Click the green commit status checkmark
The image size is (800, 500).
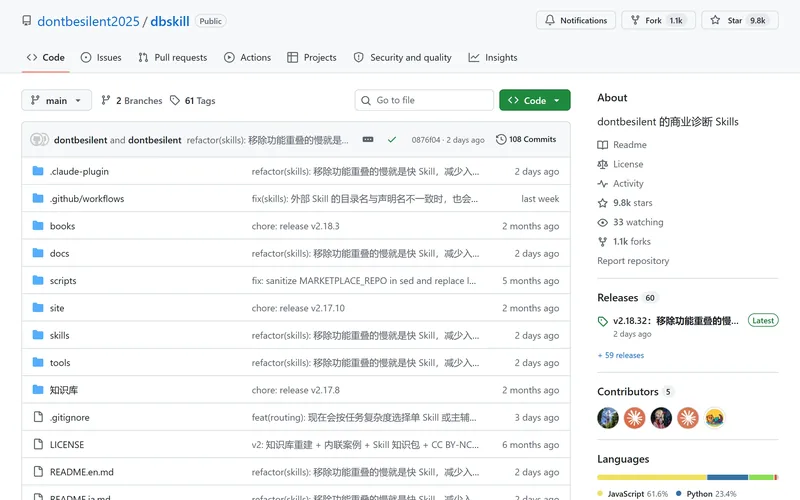point(392,139)
